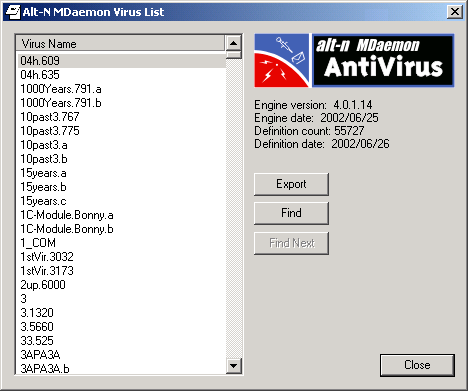The image size is (468, 391).
Task: Click the scrollbar thumb of virus list
Action: (234, 55)
